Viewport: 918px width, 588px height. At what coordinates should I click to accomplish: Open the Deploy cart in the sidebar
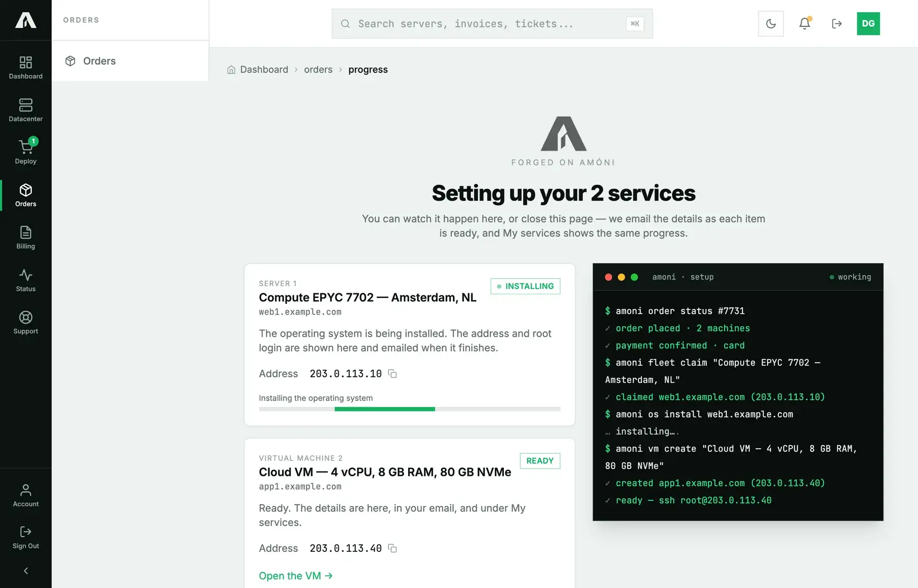point(25,152)
